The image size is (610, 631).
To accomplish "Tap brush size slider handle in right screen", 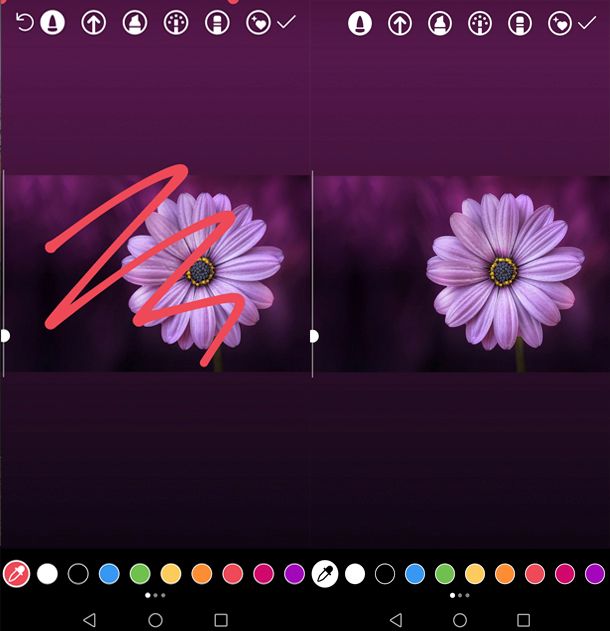I will tap(314, 336).
